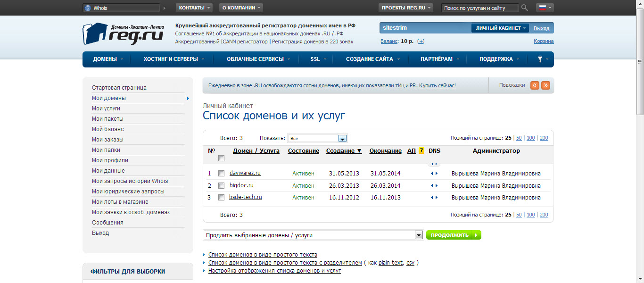Click the search magnifier icon in top bar
Image resolution: width=644 pixels, height=283 pixels.
pos(525,8)
